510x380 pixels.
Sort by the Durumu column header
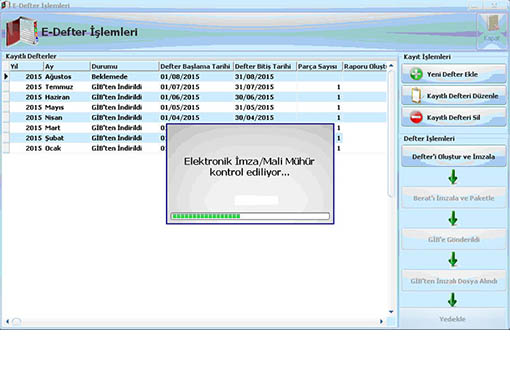coord(124,66)
